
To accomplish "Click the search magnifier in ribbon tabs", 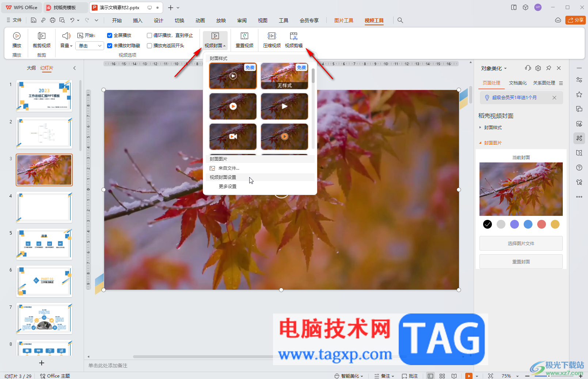I will (400, 20).
